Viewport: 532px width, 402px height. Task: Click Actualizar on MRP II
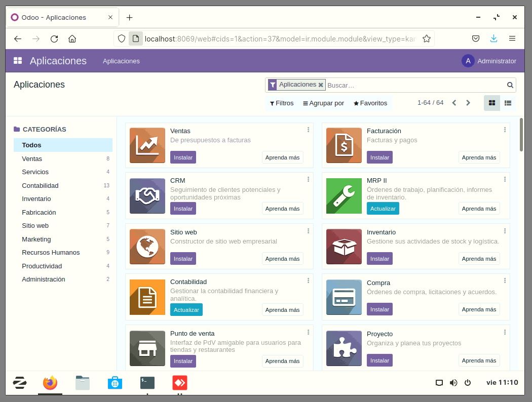pyautogui.click(x=383, y=209)
